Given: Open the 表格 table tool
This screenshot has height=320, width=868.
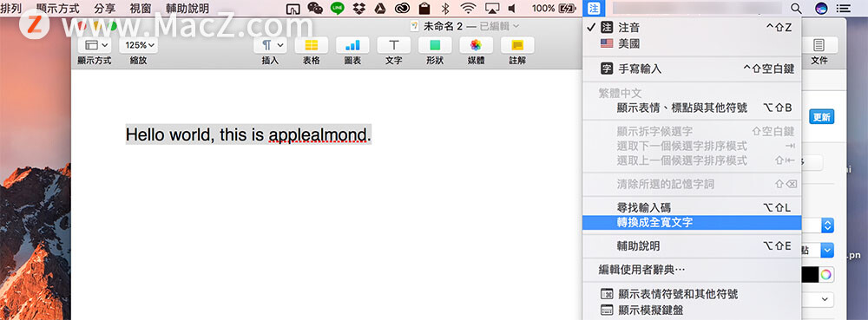Looking at the screenshot, I should point(311,45).
